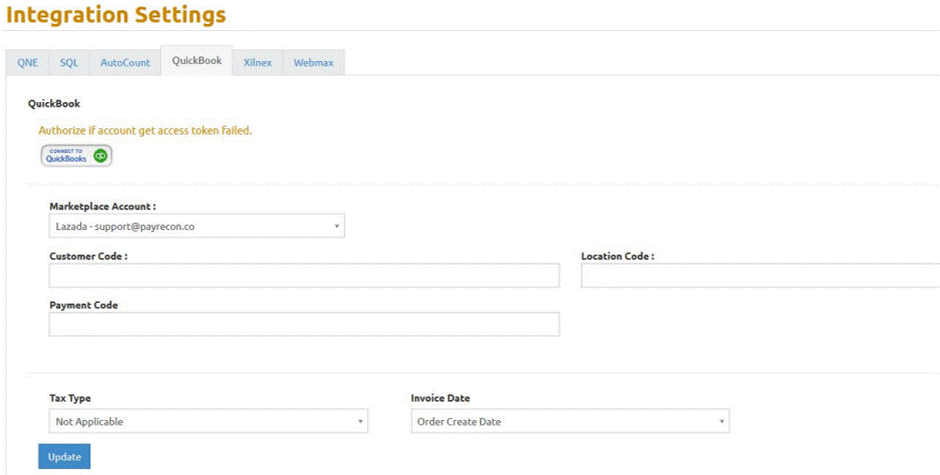The width and height of the screenshot is (940, 475).
Task: Open the SQL integration tab
Action: (x=69, y=62)
